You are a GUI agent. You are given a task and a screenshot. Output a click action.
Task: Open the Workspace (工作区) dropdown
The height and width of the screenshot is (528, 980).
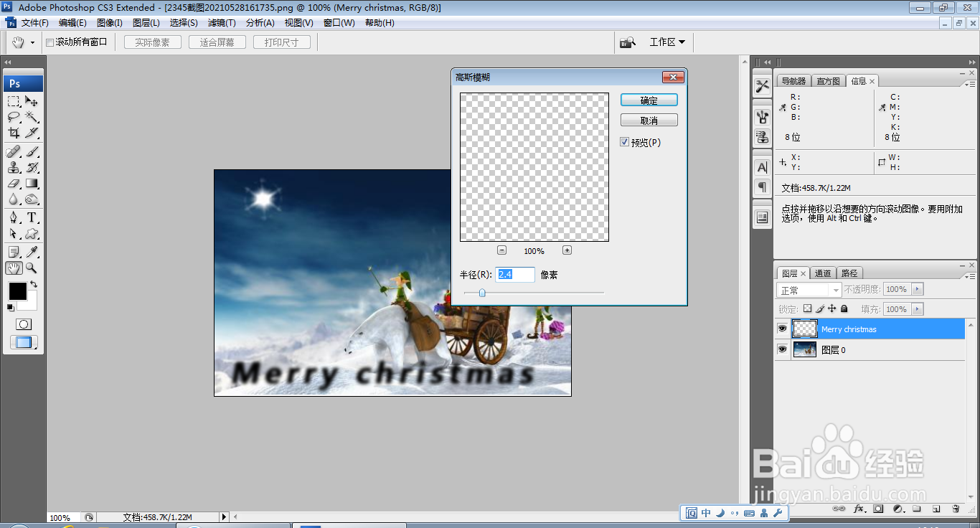pyautogui.click(x=667, y=42)
